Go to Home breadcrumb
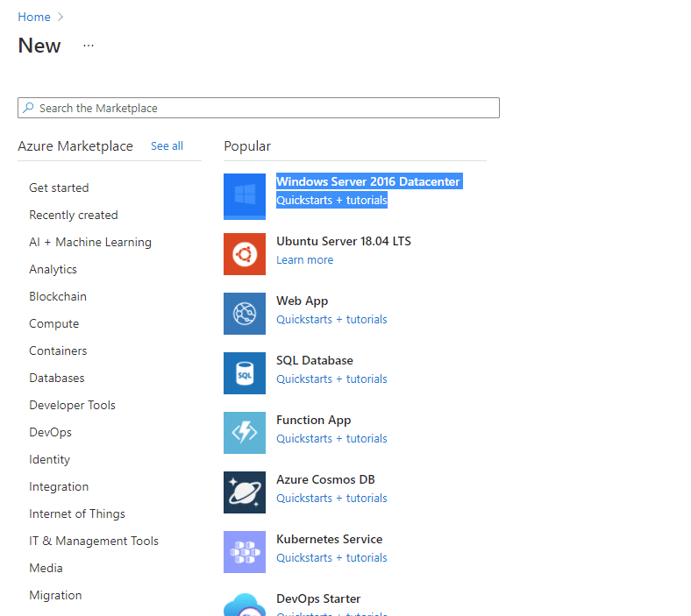Image resolution: width=691 pixels, height=616 pixels. tap(34, 17)
